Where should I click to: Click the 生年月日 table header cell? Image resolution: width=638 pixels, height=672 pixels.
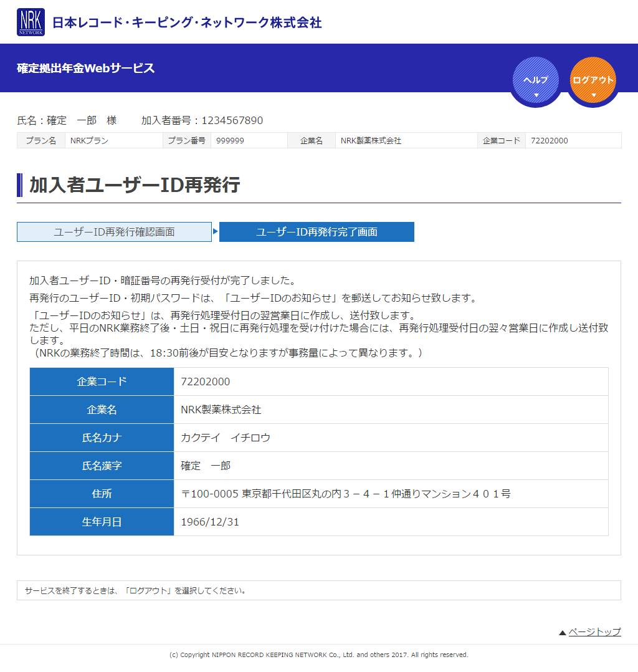click(x=102, y=522)
